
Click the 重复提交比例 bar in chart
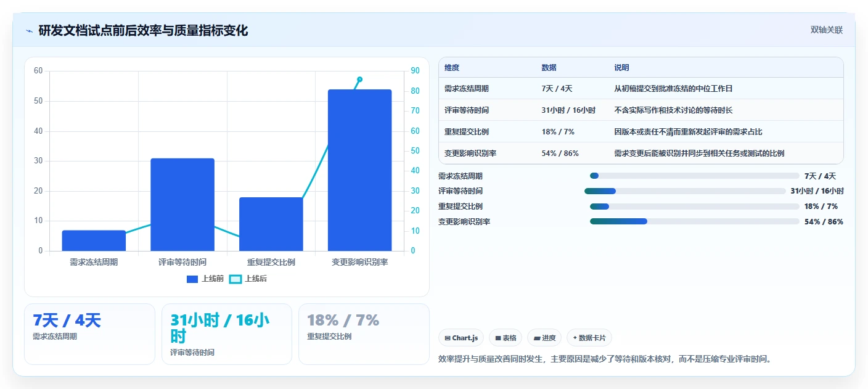271,224
